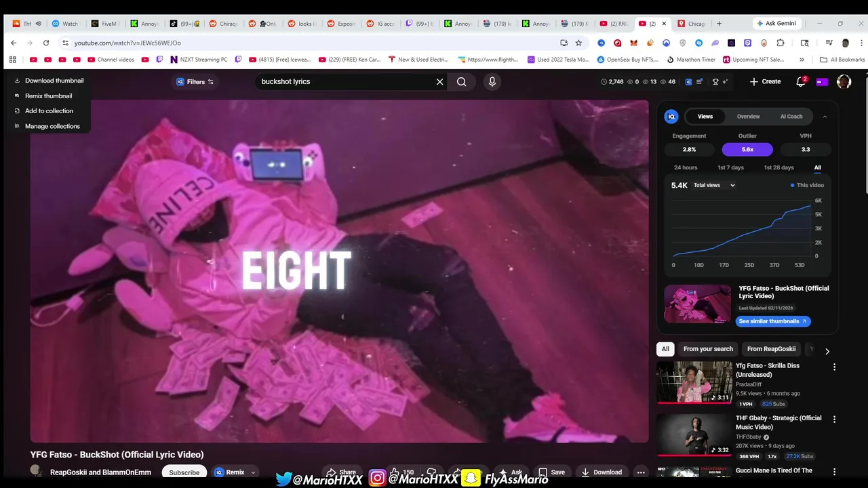The image size is (868, 488).
Task: Switch to the Overview tab
Action: click(x=748, y=117)
